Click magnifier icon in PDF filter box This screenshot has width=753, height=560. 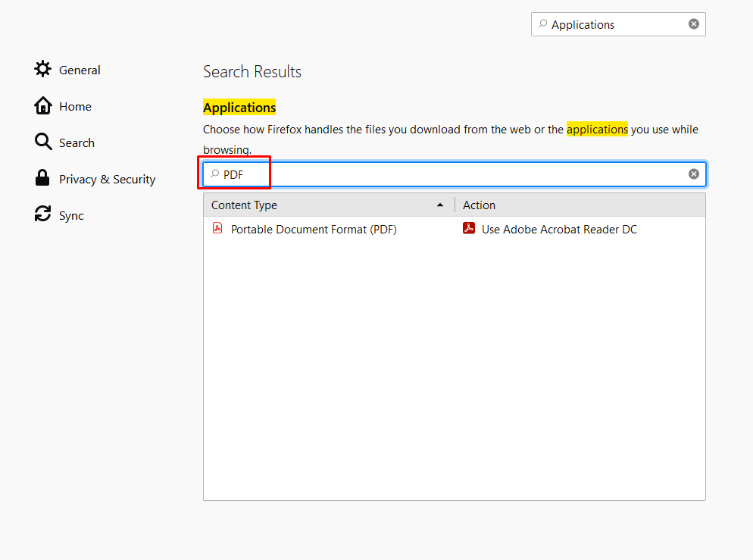(x=214, y=174)
